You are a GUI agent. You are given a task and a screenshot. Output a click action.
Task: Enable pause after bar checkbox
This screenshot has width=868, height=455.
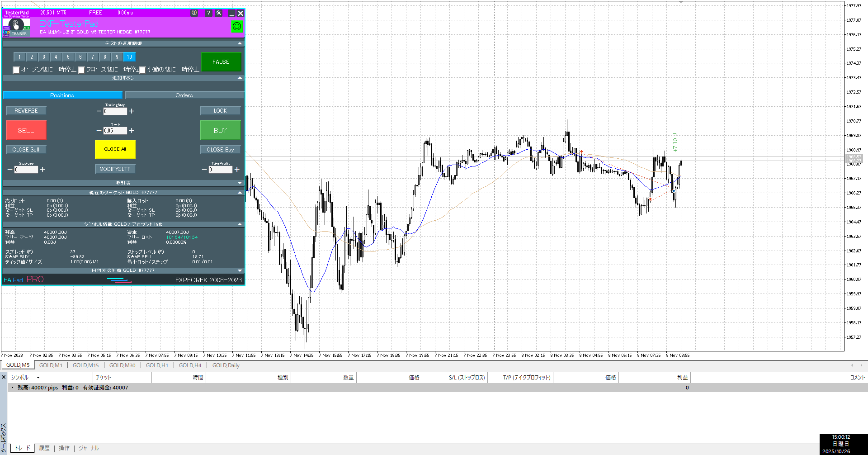(142, 70)
